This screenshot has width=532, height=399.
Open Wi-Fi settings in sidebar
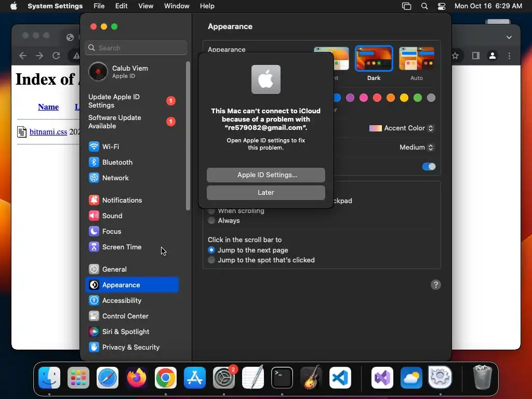[132, 147]
